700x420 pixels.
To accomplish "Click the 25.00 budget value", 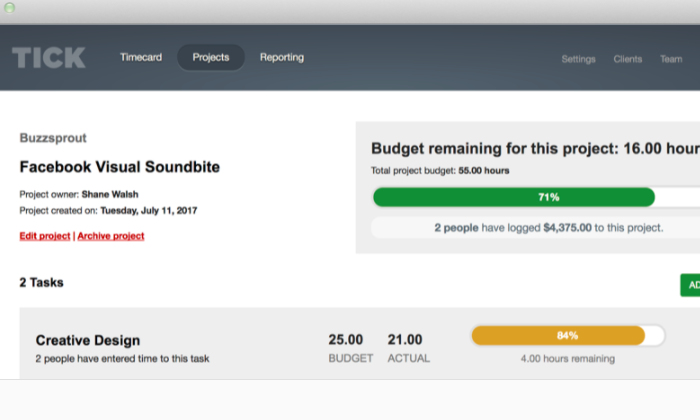I will (x=346, y=340).
